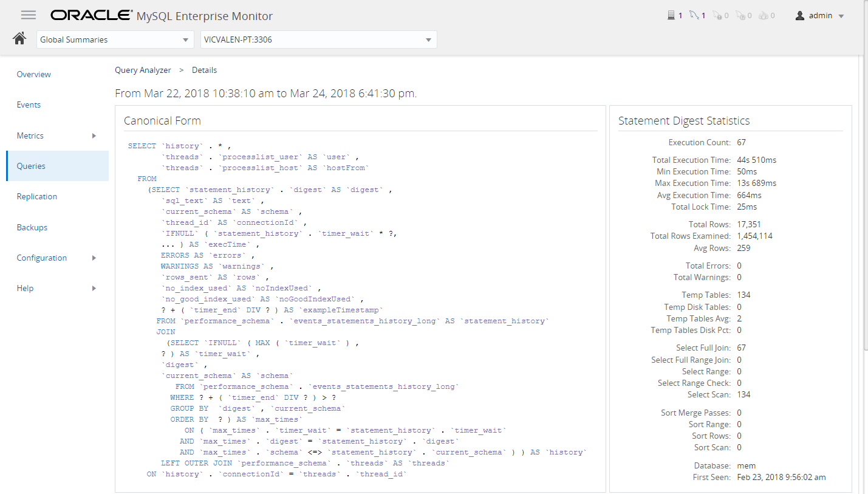
Task: Check the bad connections indicator icon
Action: pos(764,15)
